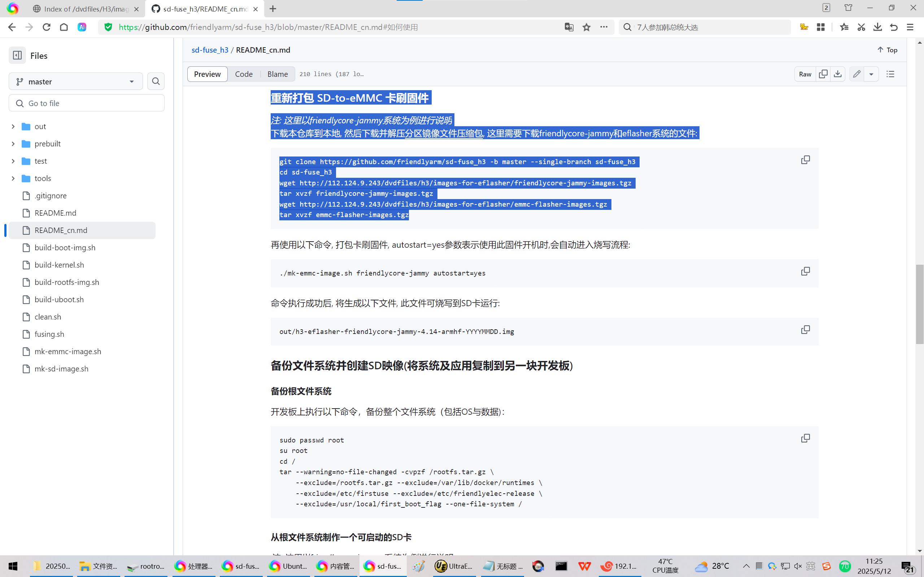Switch to the Code view tab

[244, 74]
